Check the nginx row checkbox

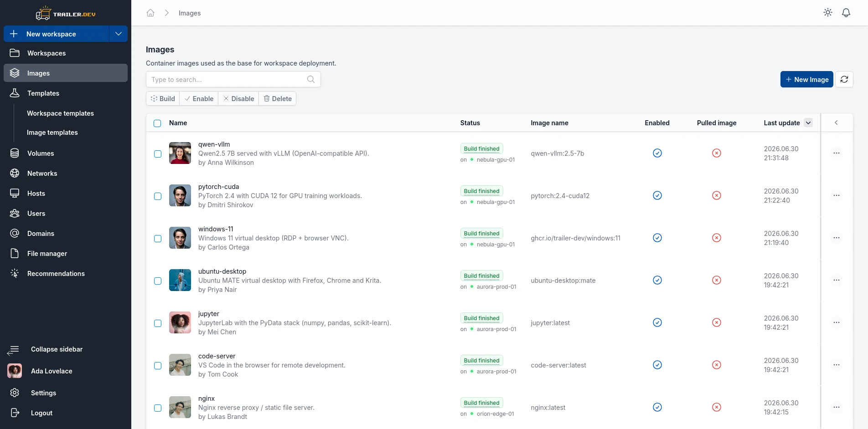tap(158, 408)
